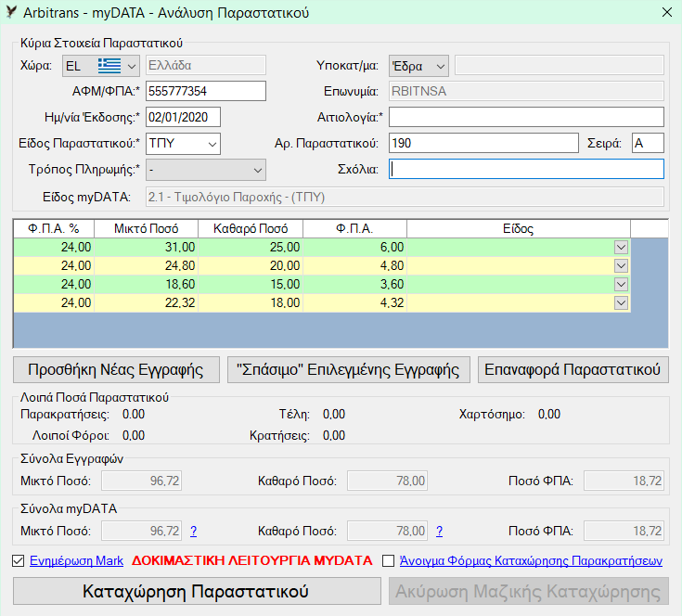Click Σύνολα myDATA Ποσό ΦΠΑ field 18,72
Screen dimensions: 682x616
tap(624, 531)
